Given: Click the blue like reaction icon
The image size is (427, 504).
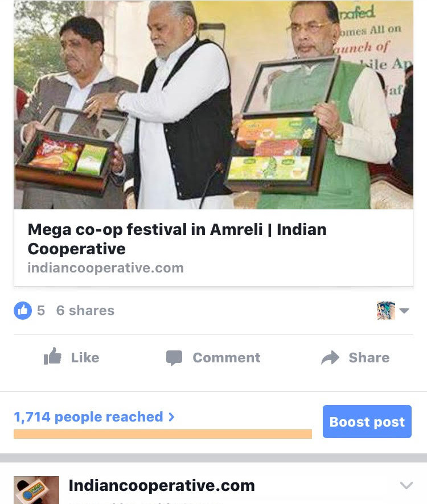Looking at the screenshot, I should [x=23, y=311].
